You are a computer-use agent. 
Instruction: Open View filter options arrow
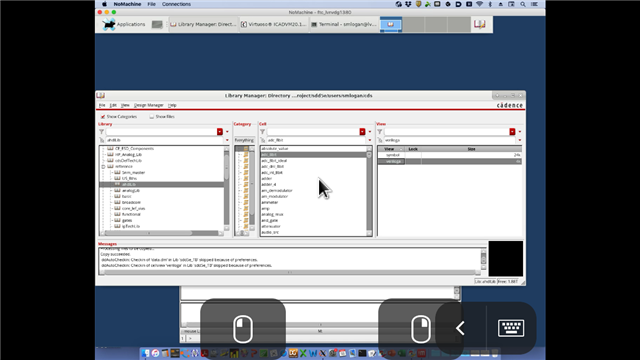(x=520, y=132)
